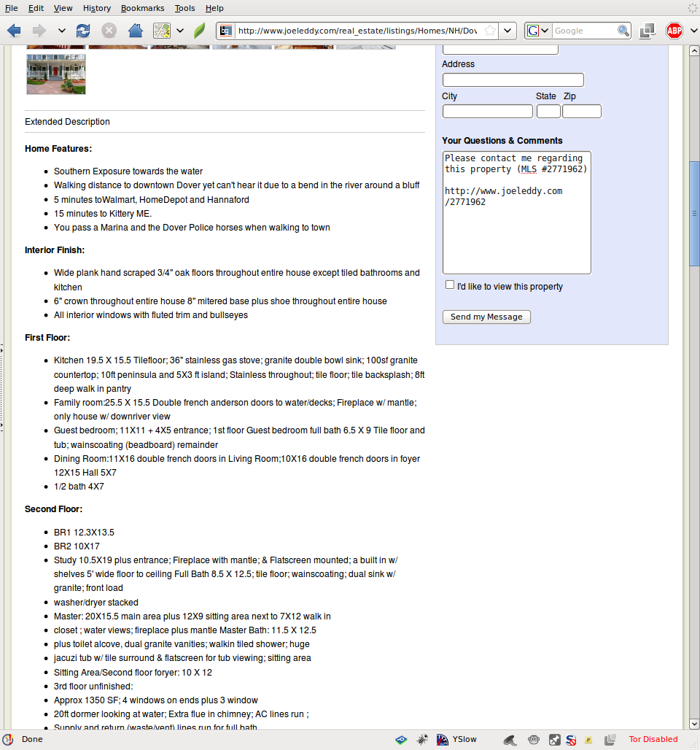
Task: Bookmark this page with the star icon
Action: click(x=489, y=31)
